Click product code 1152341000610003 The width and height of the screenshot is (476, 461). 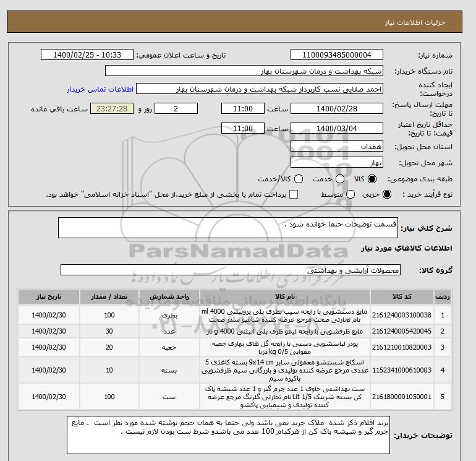click(x=402, y=370)
